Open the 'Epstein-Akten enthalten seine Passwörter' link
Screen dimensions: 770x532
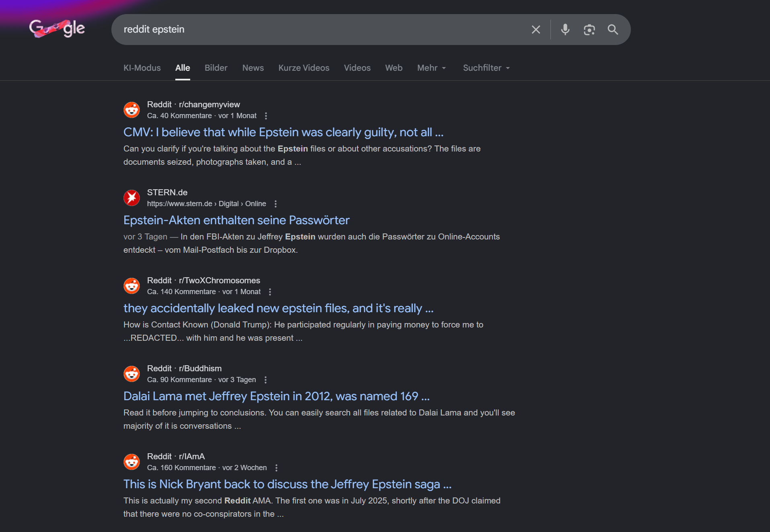(x=236, y=220)
